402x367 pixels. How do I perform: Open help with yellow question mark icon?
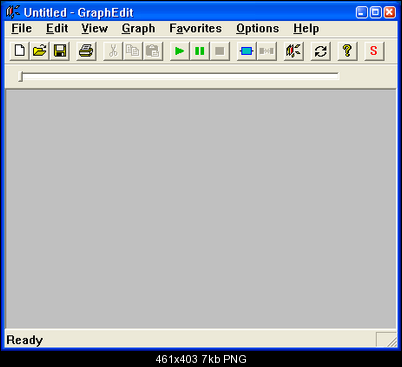pyautogui.click(x=347, y=51)
